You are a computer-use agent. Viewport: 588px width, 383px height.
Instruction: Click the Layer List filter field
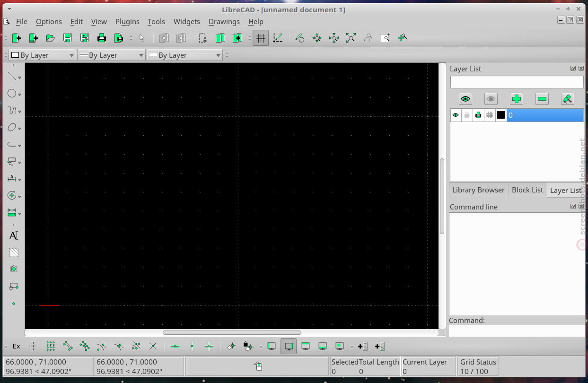(517, 82)
